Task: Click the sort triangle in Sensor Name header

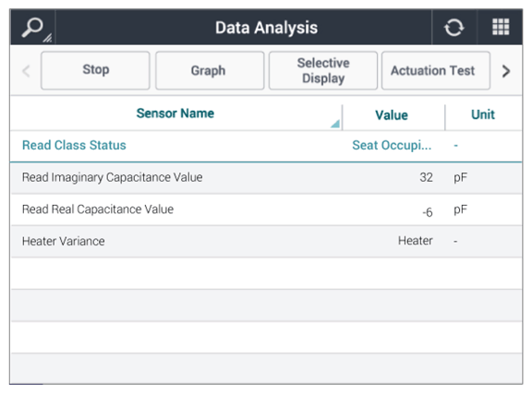Action: [x=335, y=124]
